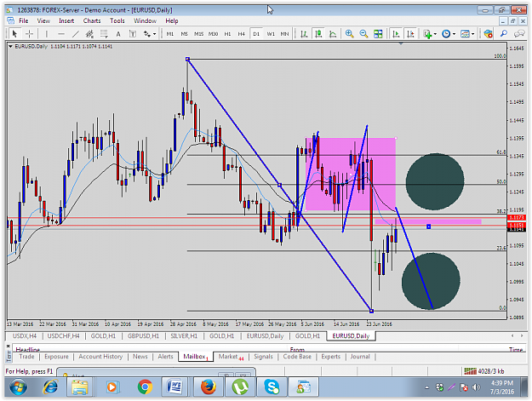Click the Add Indicator icon

[427, 33]
